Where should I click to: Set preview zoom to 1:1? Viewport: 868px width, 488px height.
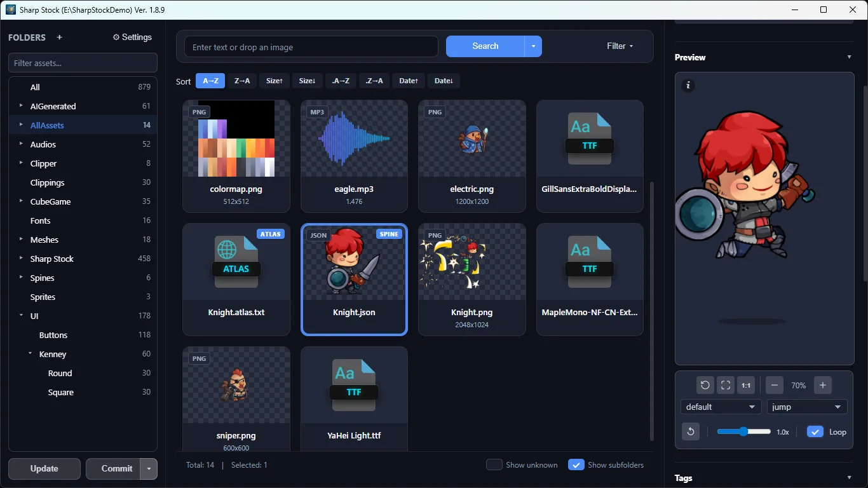coord(746,385)
